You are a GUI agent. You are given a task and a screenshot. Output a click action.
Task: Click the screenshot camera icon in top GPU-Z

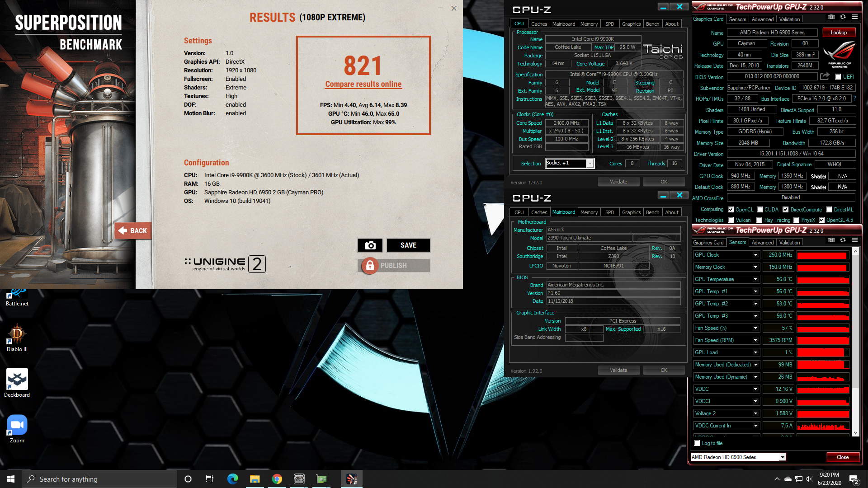(831, 17)
